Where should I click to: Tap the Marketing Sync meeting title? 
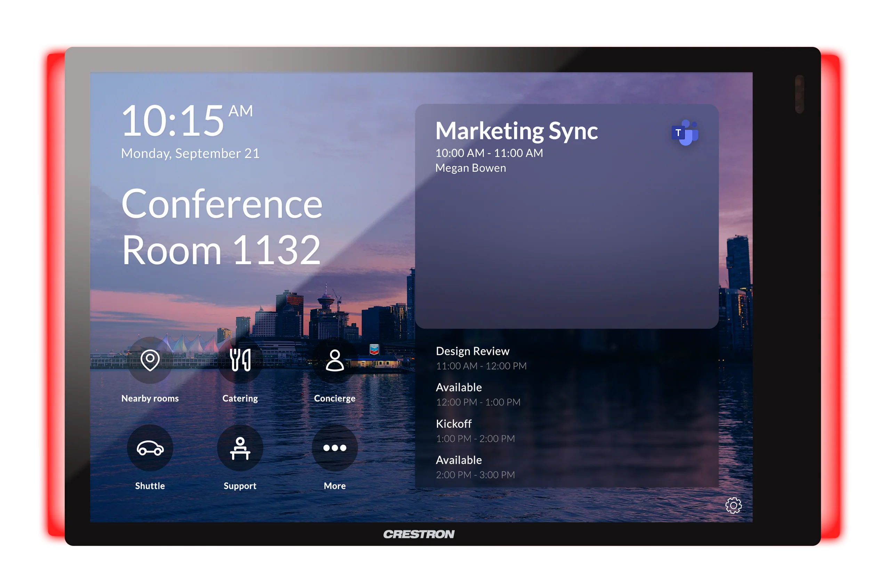click(x=517, y=131)
